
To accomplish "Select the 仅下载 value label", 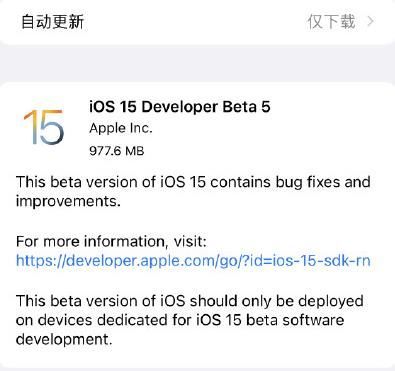I will [x=331, y=22].
